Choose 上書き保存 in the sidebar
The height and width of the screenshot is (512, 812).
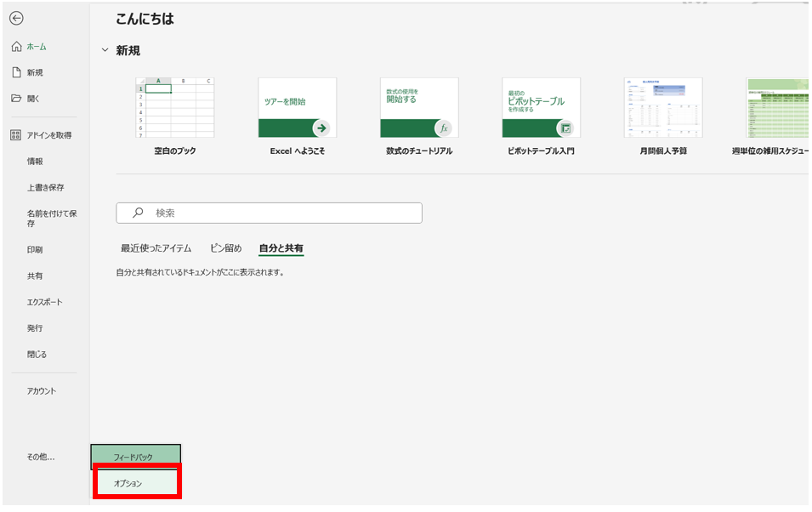click(x=46, y=188)
